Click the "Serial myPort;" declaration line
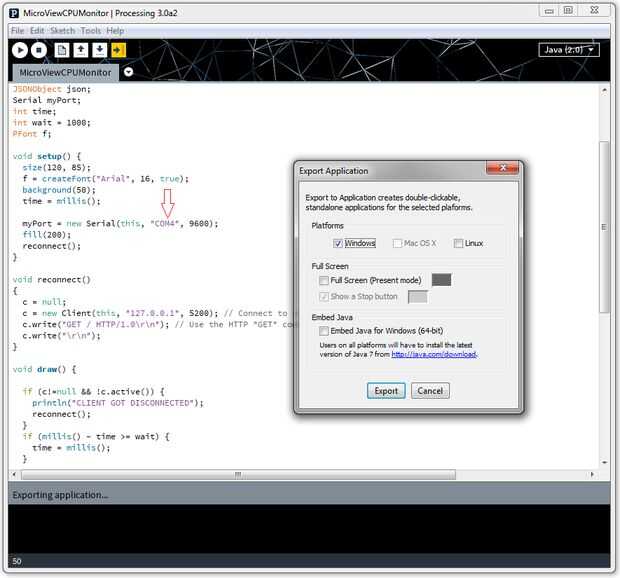The height and width of the screenshot is (578, 620). tap(47, 100)
